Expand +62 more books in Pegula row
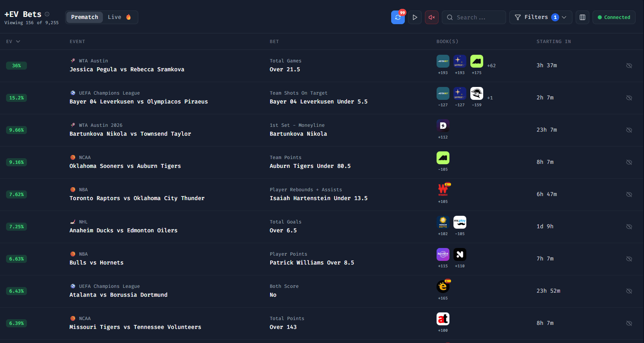This screenshot has height=343, width=644. [x=491, y=66]
